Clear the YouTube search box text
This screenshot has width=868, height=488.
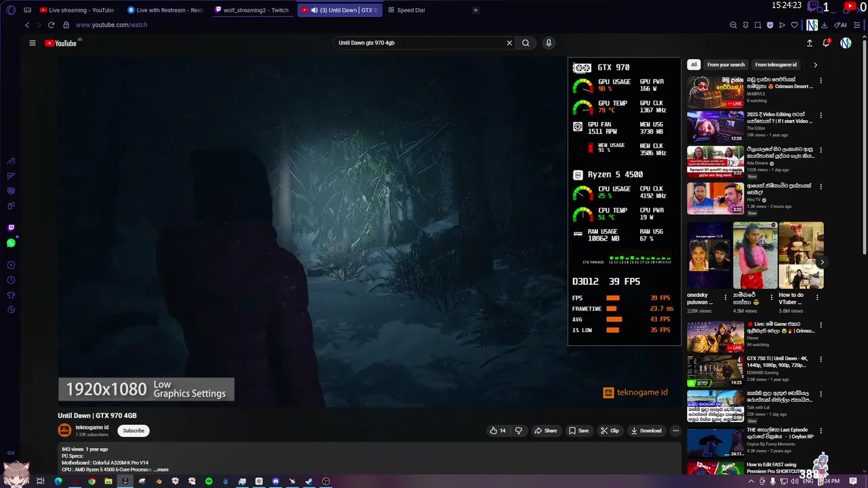509,43
